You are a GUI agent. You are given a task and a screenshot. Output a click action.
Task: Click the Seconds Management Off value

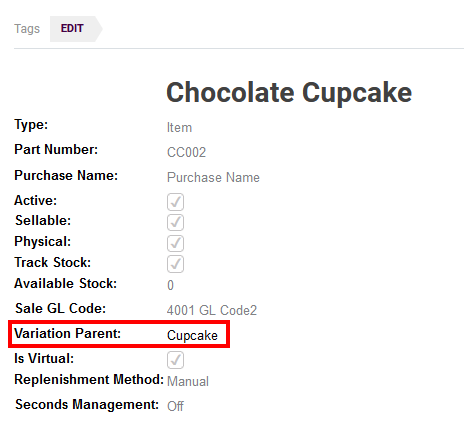tap(175, 406)
